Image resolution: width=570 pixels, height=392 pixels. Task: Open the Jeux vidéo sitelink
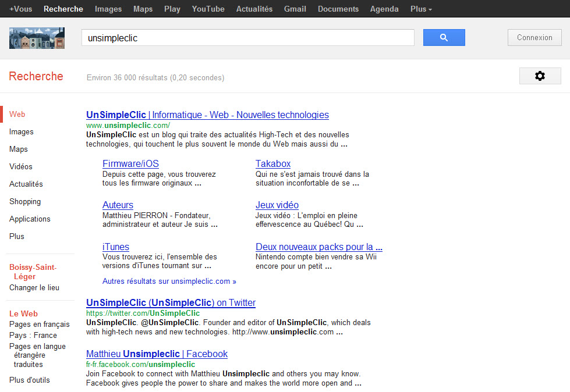277,205
